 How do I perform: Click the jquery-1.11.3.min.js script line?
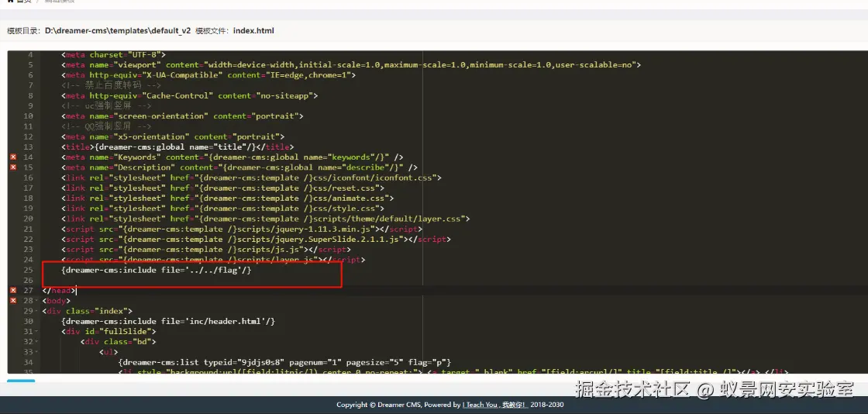[x=242, y=229]
